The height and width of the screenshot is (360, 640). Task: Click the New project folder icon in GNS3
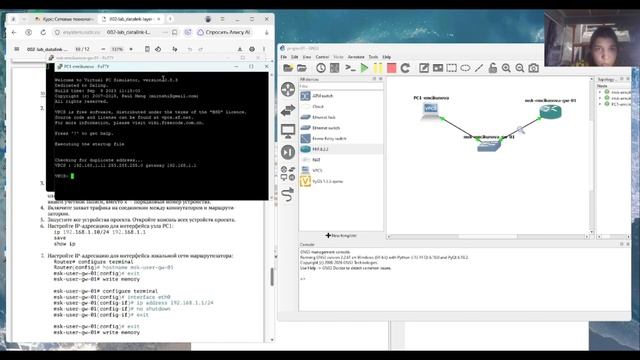288,68
